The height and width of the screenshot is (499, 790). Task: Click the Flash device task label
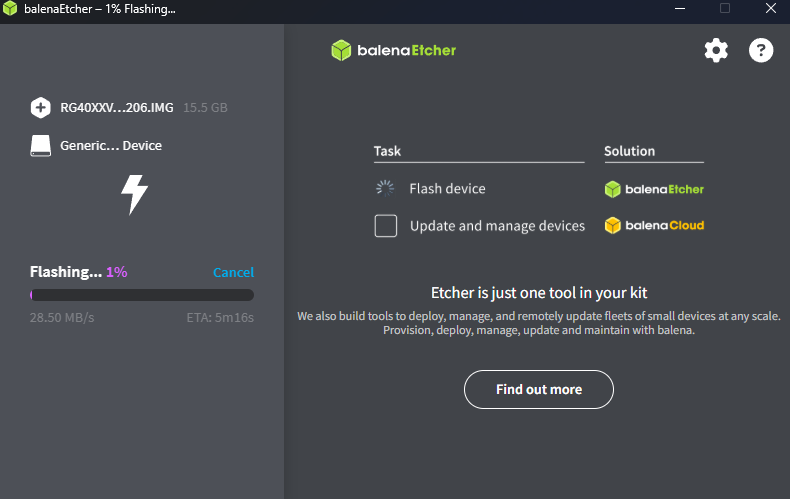(x=447, y=189)
